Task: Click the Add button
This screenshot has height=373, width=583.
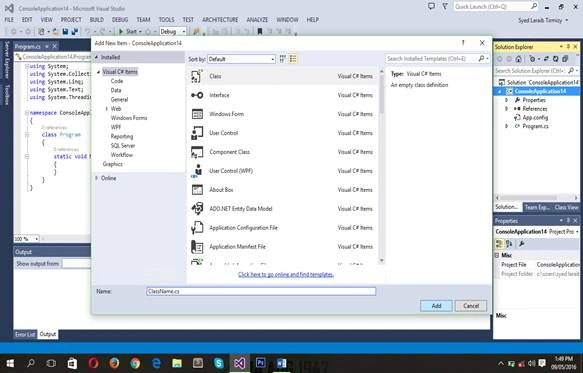Action: click(x=437, y=306)
